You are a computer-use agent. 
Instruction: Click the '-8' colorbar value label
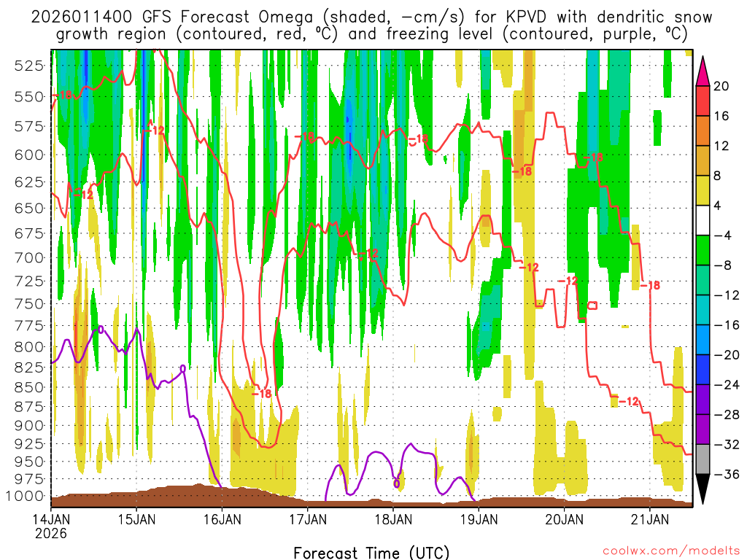(723, 265)
